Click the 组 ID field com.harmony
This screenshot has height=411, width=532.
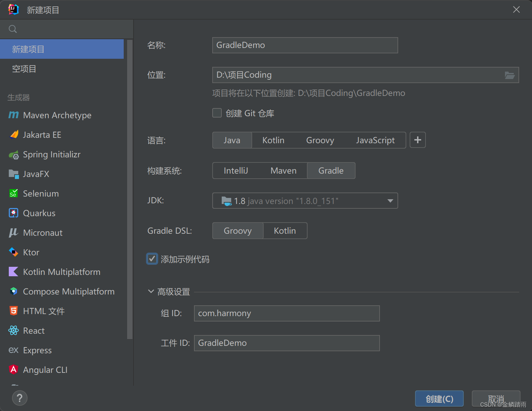click(287, 313)
